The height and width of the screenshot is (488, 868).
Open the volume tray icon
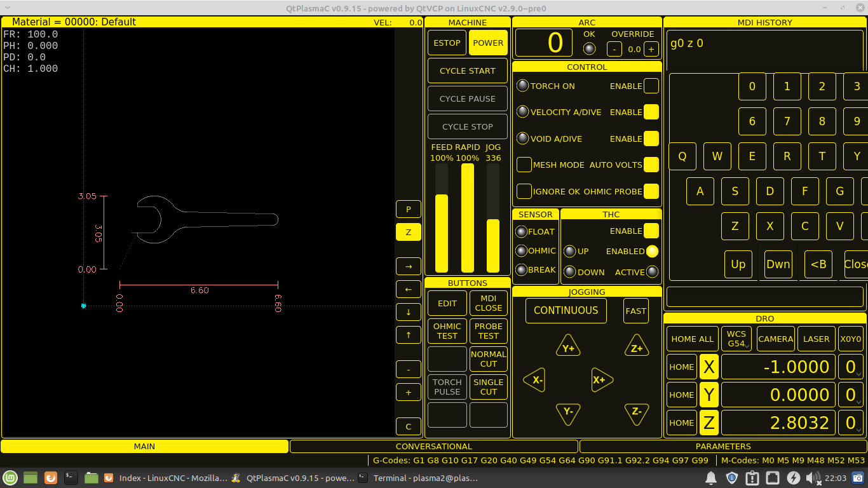tap(813, 478)
